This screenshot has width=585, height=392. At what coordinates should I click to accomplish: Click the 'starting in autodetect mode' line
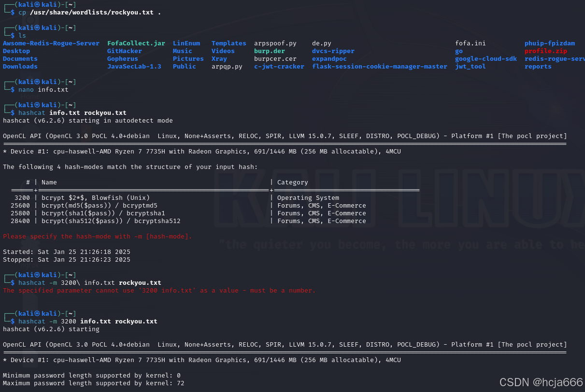(x=88, y=121)
